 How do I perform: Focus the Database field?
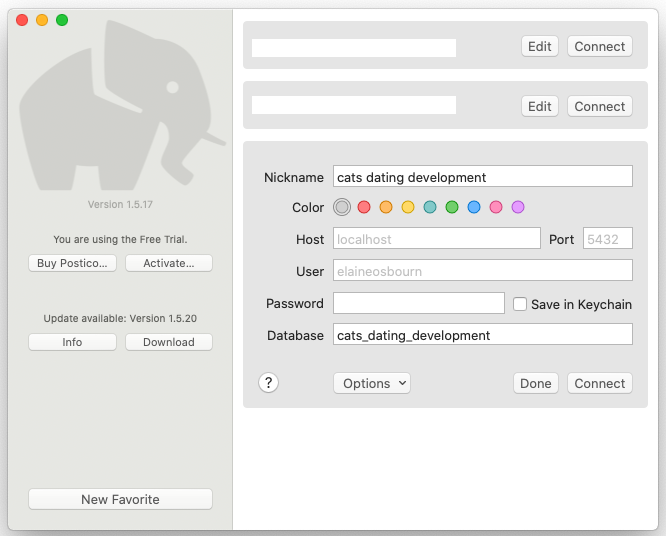pos(483,335)
